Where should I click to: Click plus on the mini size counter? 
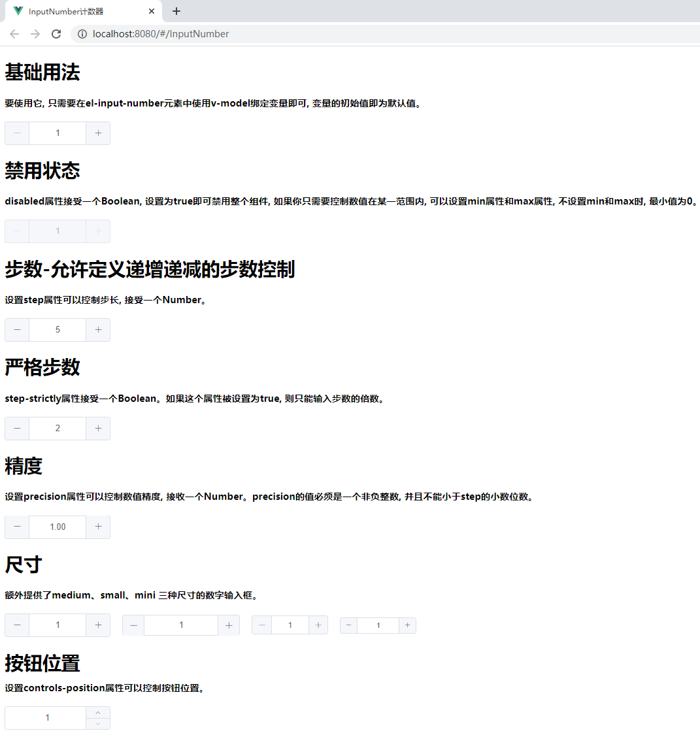pos(407,625)
